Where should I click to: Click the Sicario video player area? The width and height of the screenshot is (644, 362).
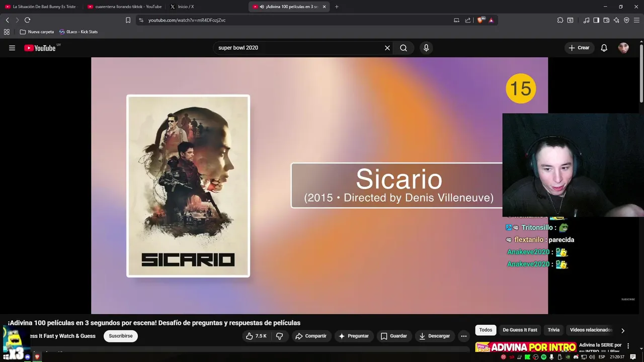click(x=319, y=186)
